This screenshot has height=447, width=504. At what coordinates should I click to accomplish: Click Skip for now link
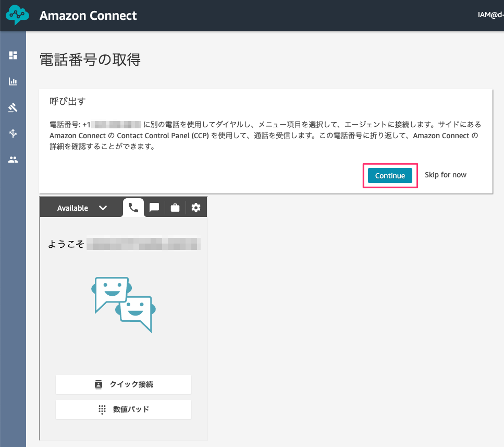tap(445, 175)
